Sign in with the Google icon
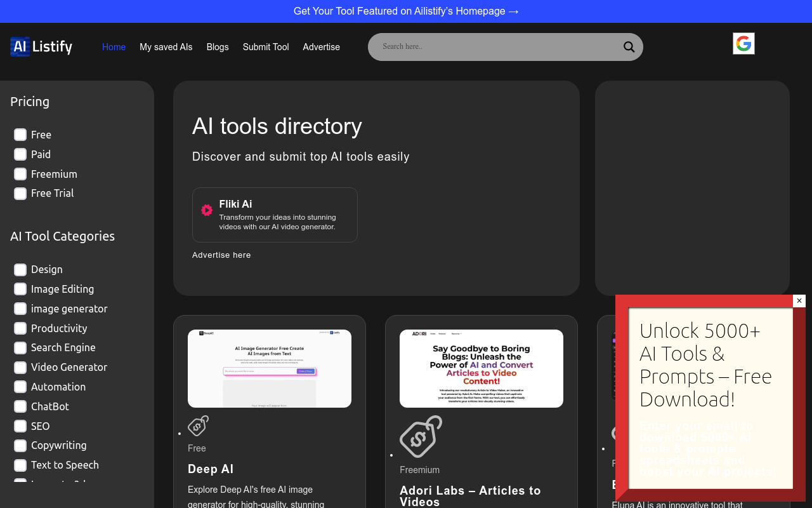Image resolution: width=812 pixels, height=508 pixels. pos(743,44)
